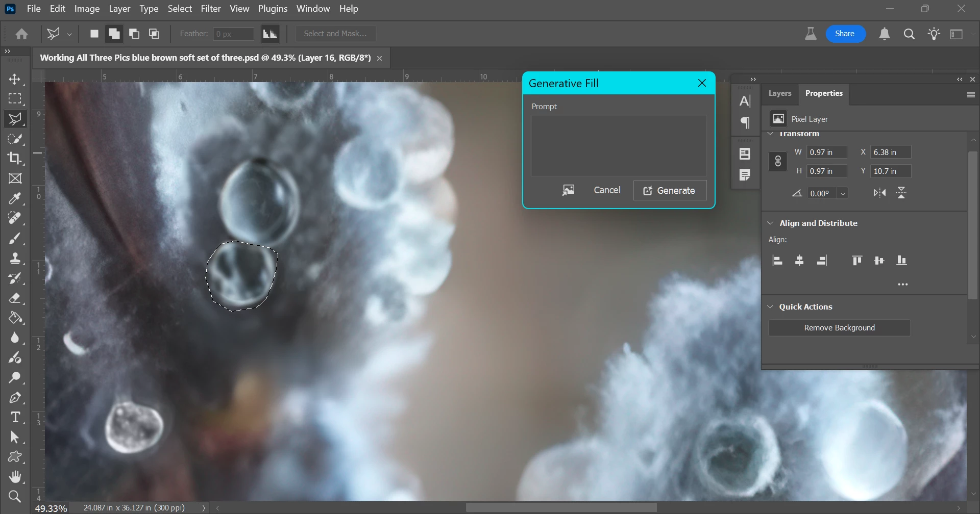Image resolution: width=980 pixels, height=514 pixels.
Task: Align right edges
Action: point(822,261)
